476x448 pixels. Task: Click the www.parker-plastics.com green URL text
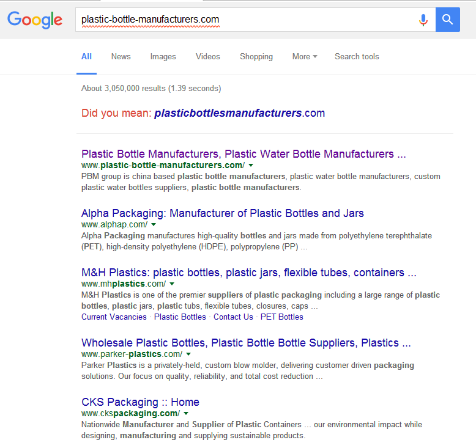132,354
